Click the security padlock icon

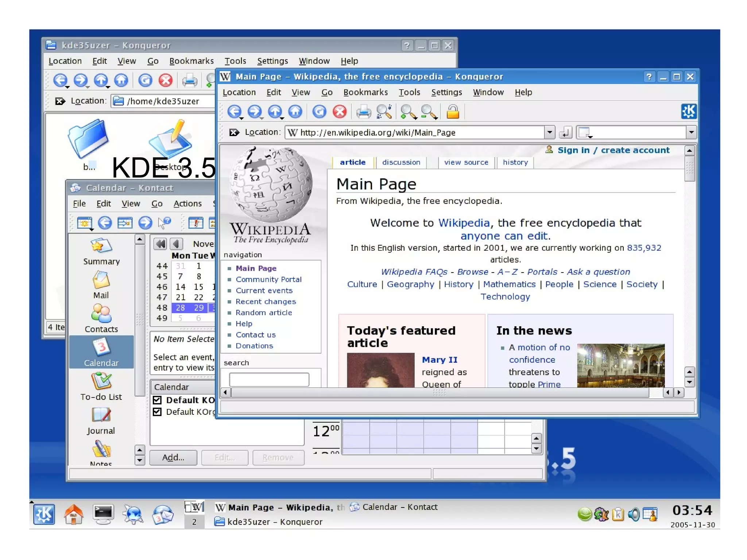(x=453, y=112)
